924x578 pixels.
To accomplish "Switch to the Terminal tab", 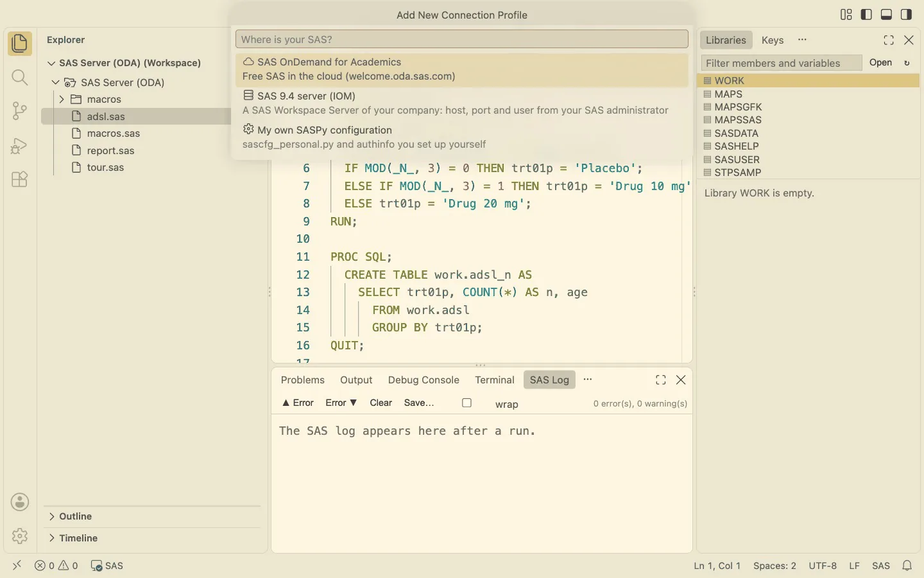I will (495, 380).
